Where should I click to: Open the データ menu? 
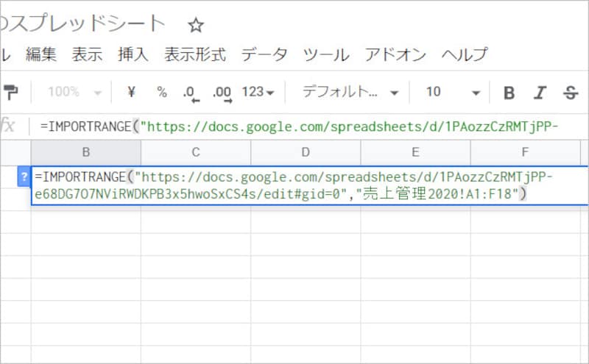[264, 54]
